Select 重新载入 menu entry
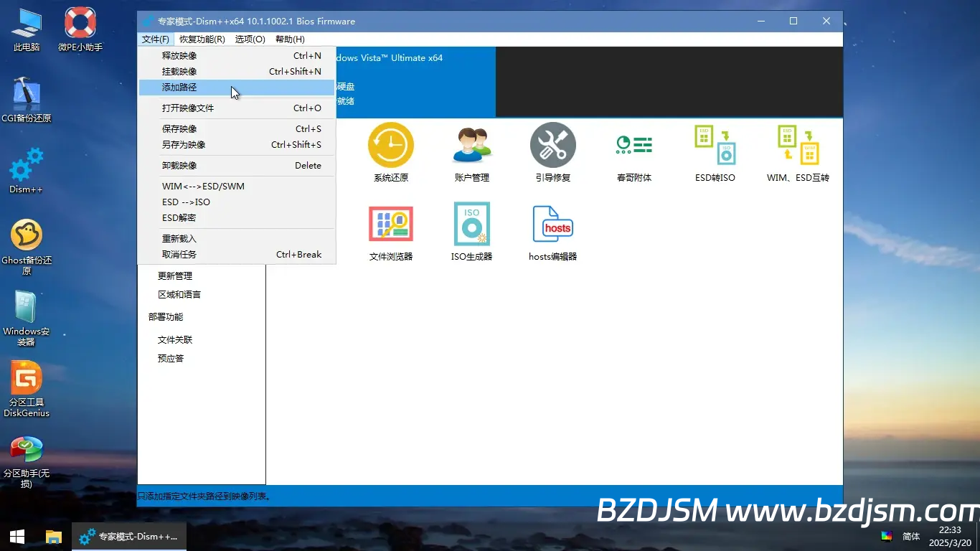Screen dimensions: 980x551 [x=237, y=239]
